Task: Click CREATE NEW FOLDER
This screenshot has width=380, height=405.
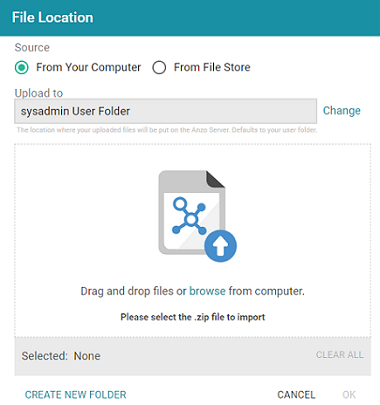Action: 76,395
